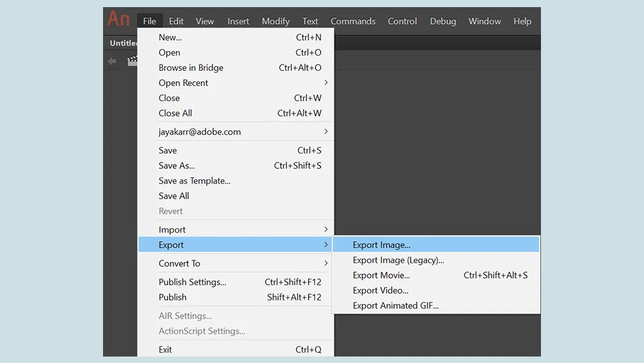644x363 pixels.
Task: Select Export Animated GIF...
Action: (436, 306)
